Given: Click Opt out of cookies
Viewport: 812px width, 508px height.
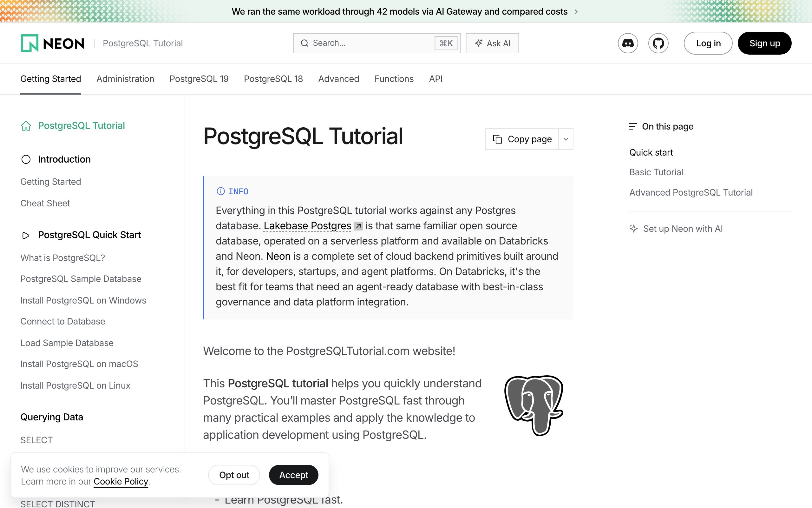Looking at the screenshot, I should pyautogui.click(x=234, y=475).
